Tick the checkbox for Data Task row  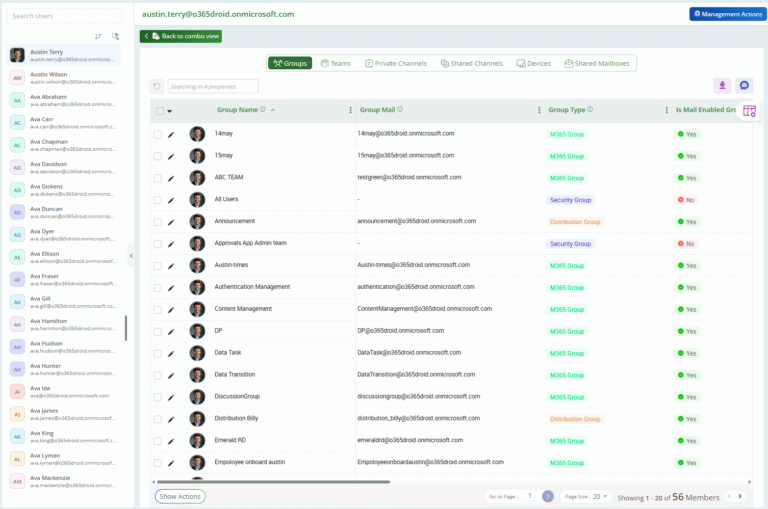[158, 354]
